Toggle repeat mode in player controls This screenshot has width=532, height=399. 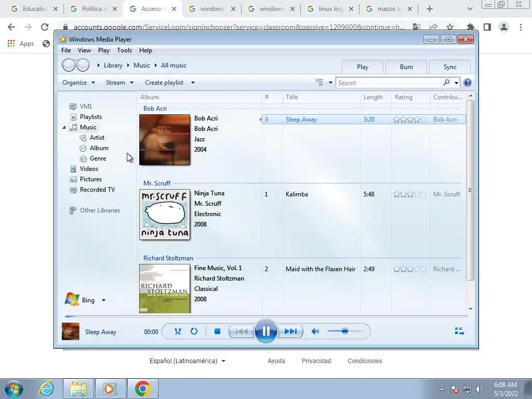tap(194, 331)
